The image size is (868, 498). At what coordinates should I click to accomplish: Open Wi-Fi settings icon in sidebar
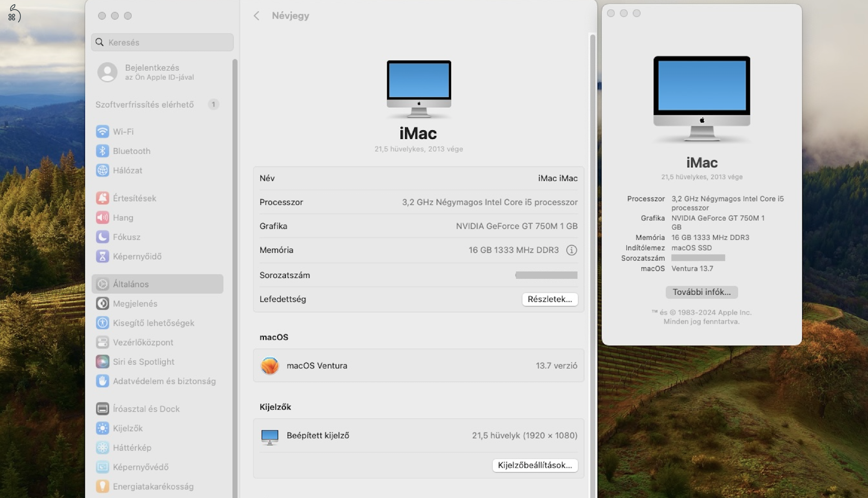tap(102, 131)
